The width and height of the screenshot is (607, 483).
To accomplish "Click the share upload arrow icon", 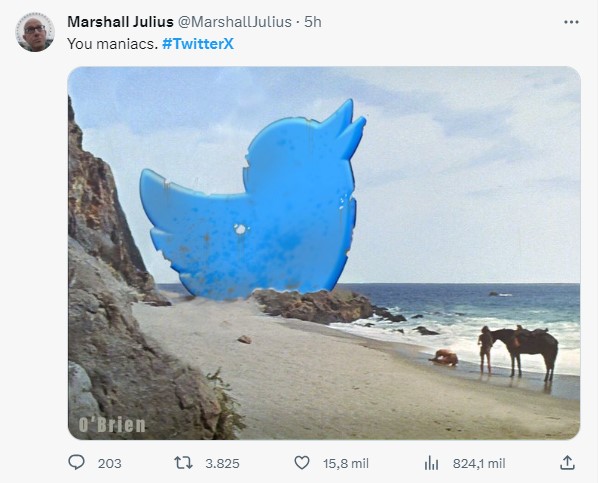I will click(567, 463).
